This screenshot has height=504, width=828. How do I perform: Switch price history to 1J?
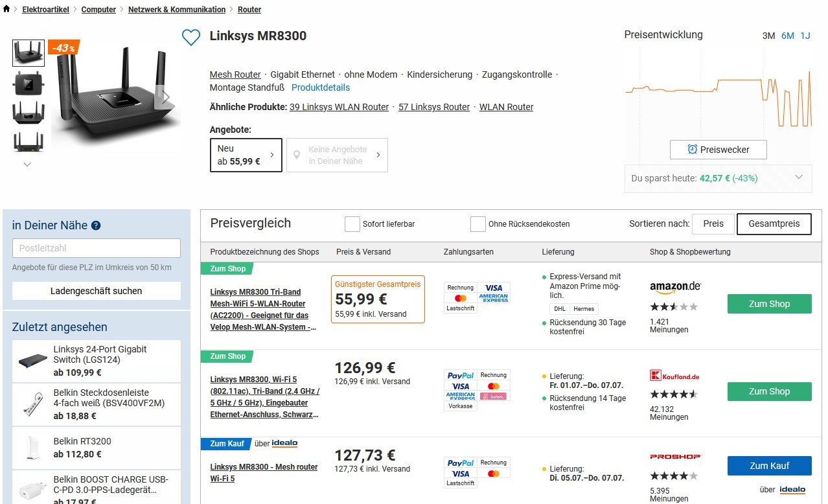[x=805, y=36]
